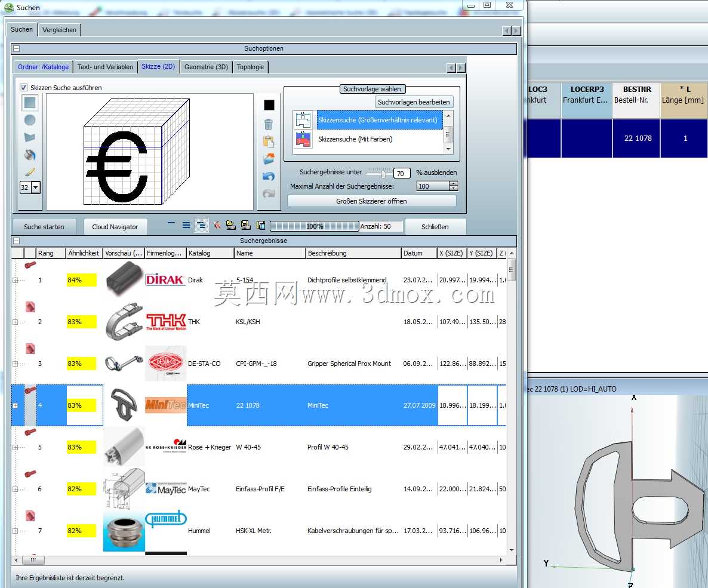Screen dimensions: 708x588
Task: Open the Topologie tab
Action: (x=250, y=67)
